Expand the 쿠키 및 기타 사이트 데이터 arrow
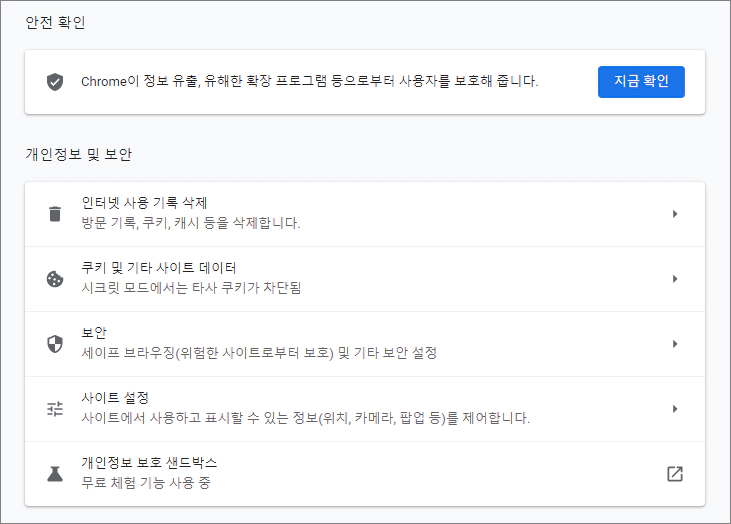The image size is (731, 524). 675,279
